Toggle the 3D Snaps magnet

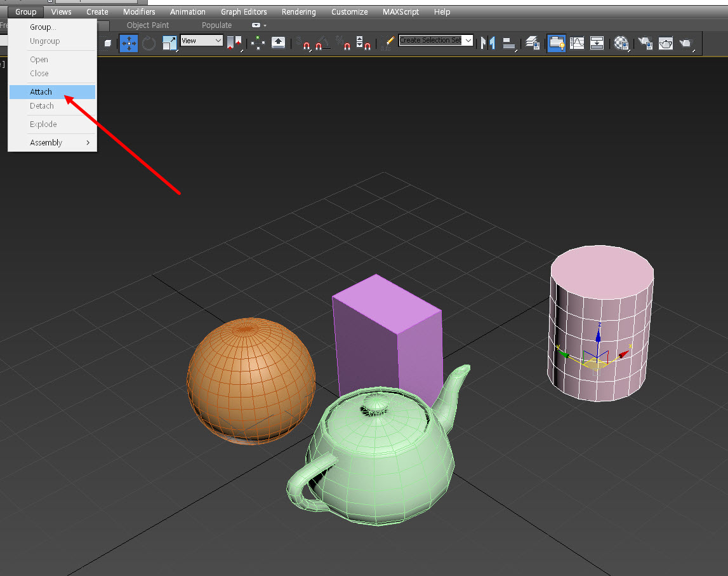[x=305, y=44]
